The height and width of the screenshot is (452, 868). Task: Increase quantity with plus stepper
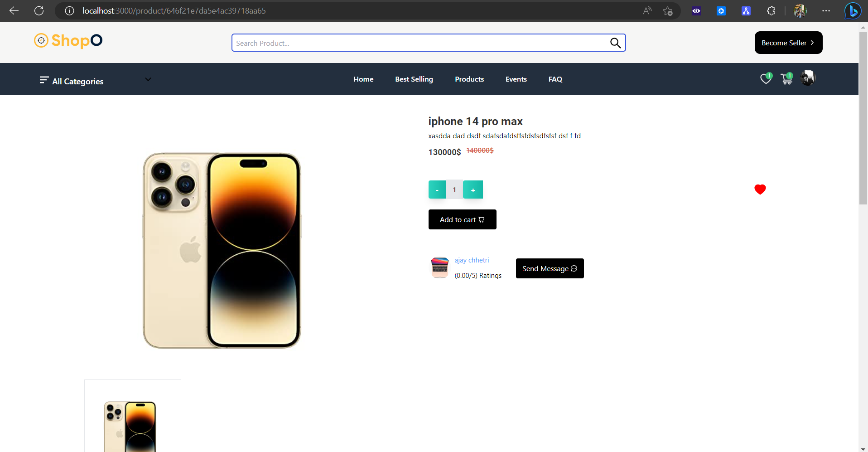pos(473,190)
